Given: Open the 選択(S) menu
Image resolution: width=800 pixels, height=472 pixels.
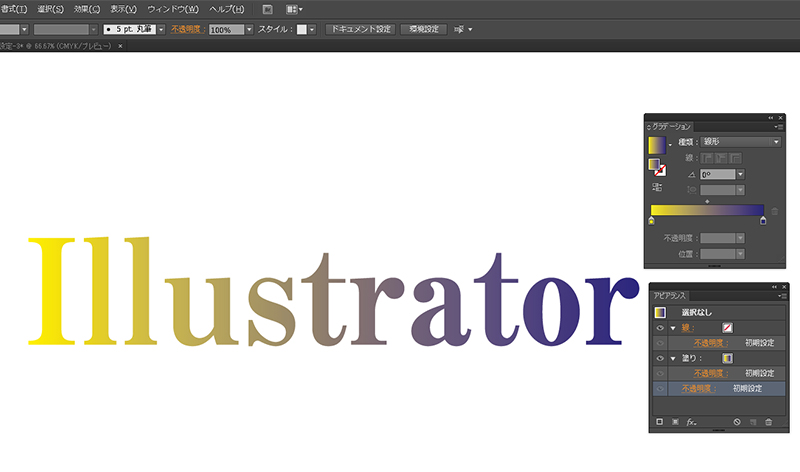Looking at the screenshot, I should (51, 9).
